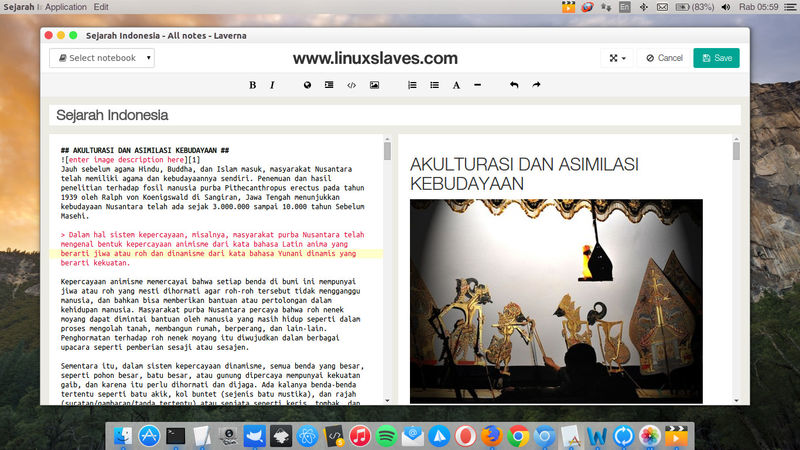Cancel editing the note
800x450 pixels.
[664, 58]
